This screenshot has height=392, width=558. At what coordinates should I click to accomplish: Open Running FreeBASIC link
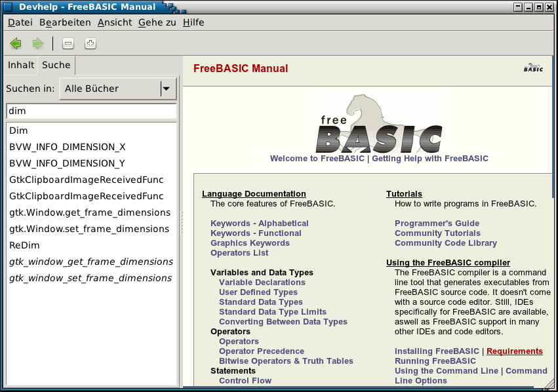click(x=435, y=361)
